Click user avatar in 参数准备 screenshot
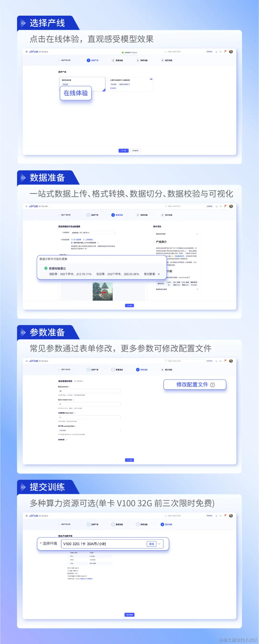The image size is (259, 644). coord(231,361)
